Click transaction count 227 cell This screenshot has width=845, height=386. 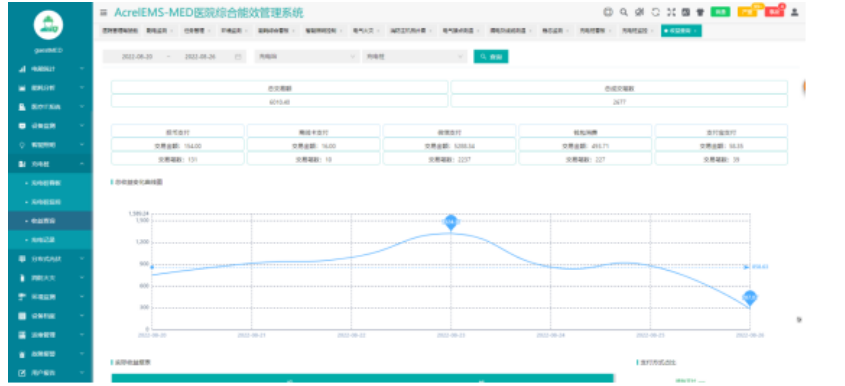click(585, 159)
